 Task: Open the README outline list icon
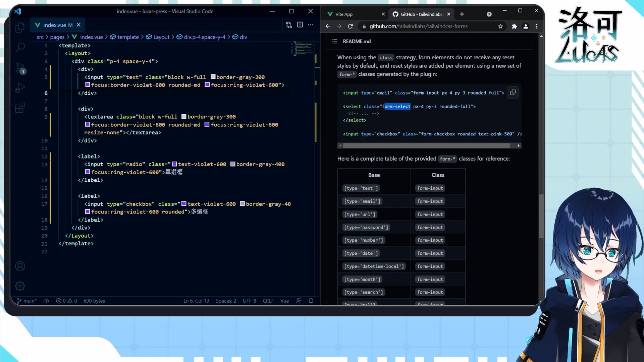[334, 41]
